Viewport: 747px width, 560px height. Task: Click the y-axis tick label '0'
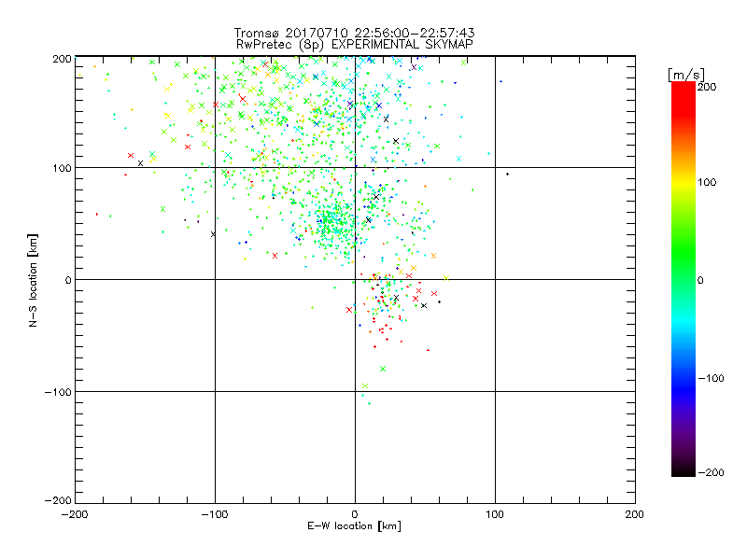[x=68, y=280]
